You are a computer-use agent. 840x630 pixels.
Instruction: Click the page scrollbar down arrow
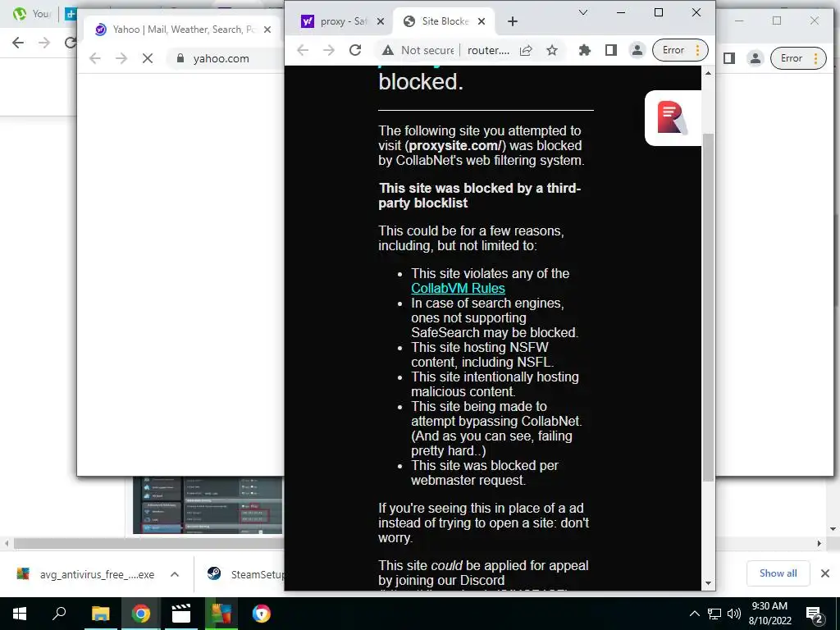point(708,583)
